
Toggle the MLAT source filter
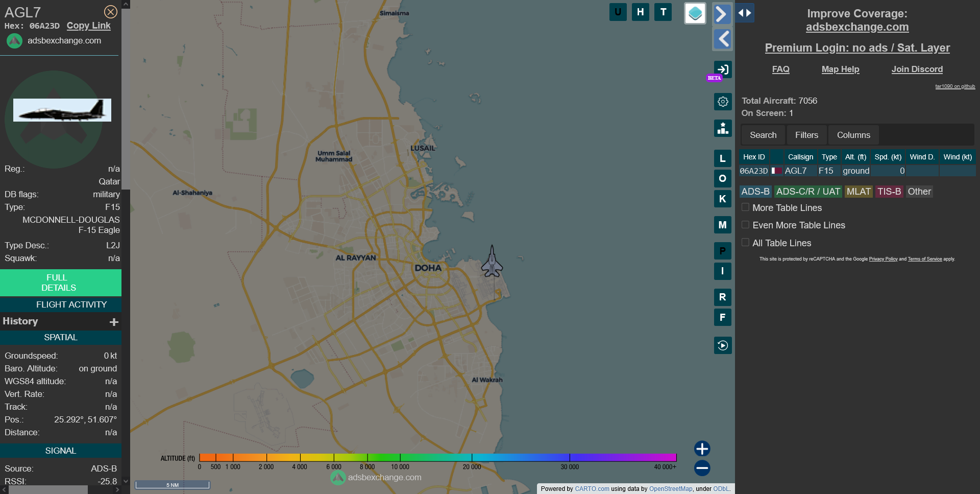859,192
